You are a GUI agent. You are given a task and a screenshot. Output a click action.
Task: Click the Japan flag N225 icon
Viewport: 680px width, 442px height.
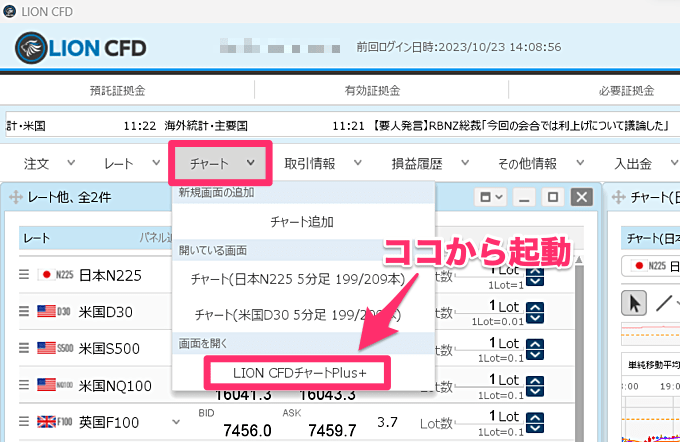tap(56, 275)
